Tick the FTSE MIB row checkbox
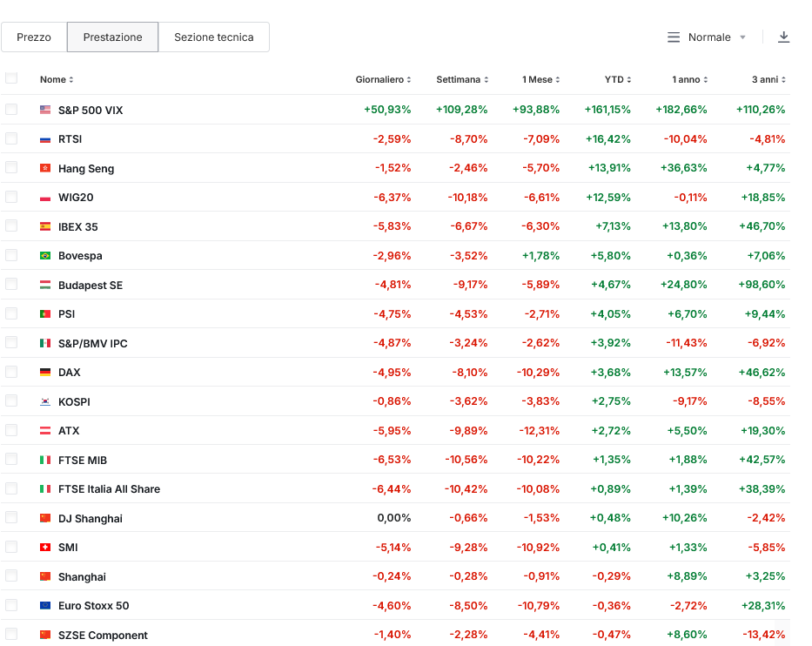812x646 pixels. 11,459
